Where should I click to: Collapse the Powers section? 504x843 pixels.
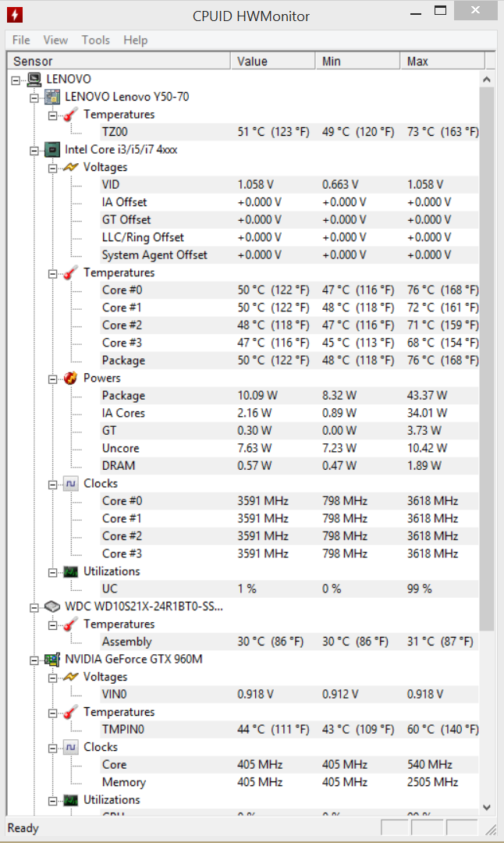click(52, 379)
